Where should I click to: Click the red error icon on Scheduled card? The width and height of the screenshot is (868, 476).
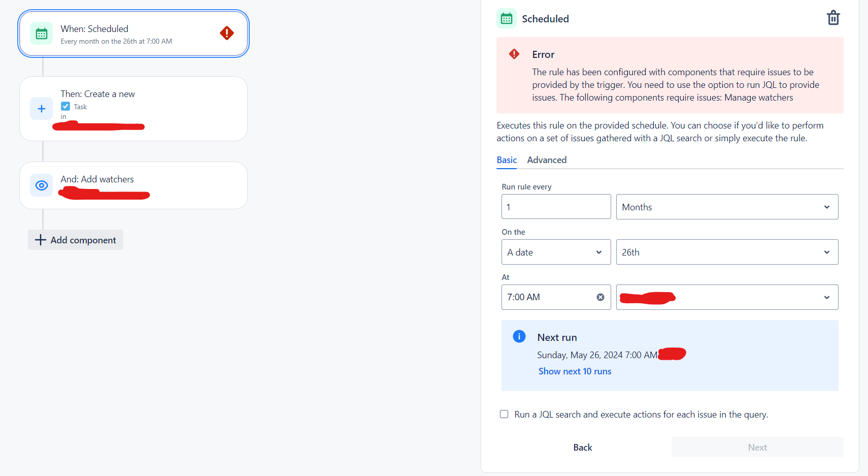227,33
